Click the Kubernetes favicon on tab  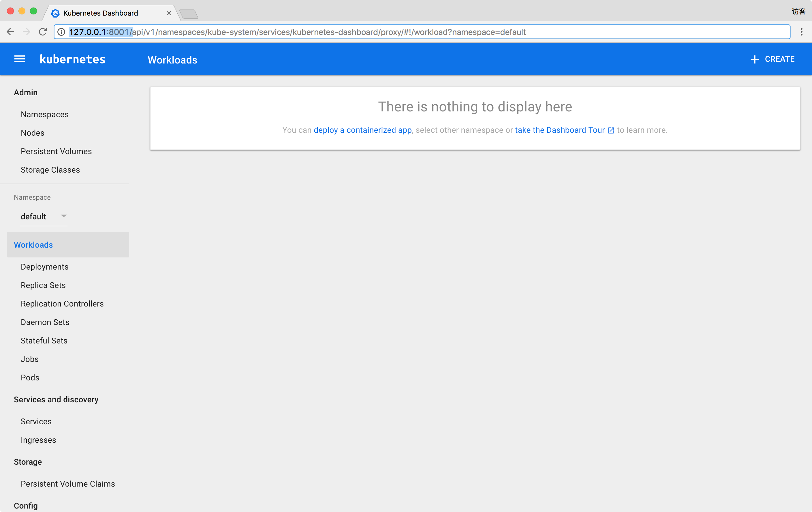pyautogui.click(x=55, y=13)
